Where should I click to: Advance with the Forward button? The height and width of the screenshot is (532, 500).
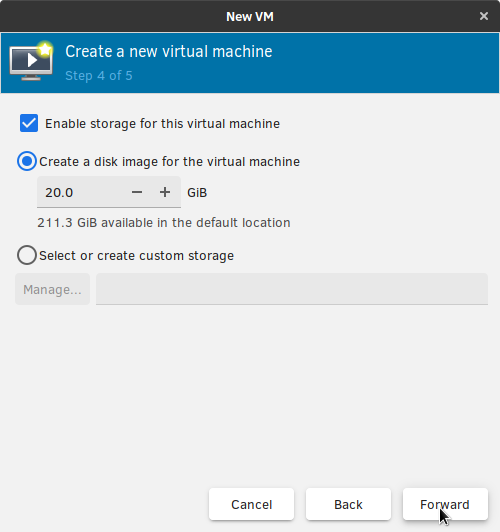pyautogui.click(x=445, y=504)
